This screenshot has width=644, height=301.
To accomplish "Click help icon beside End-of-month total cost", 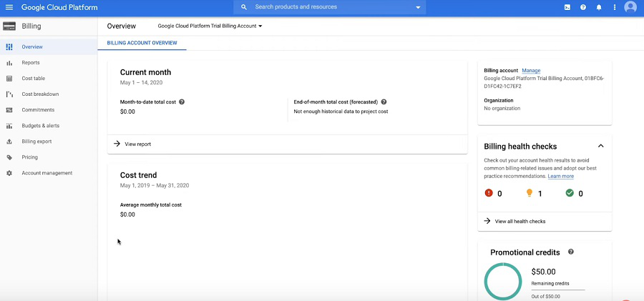I will (x=384, y=102).
